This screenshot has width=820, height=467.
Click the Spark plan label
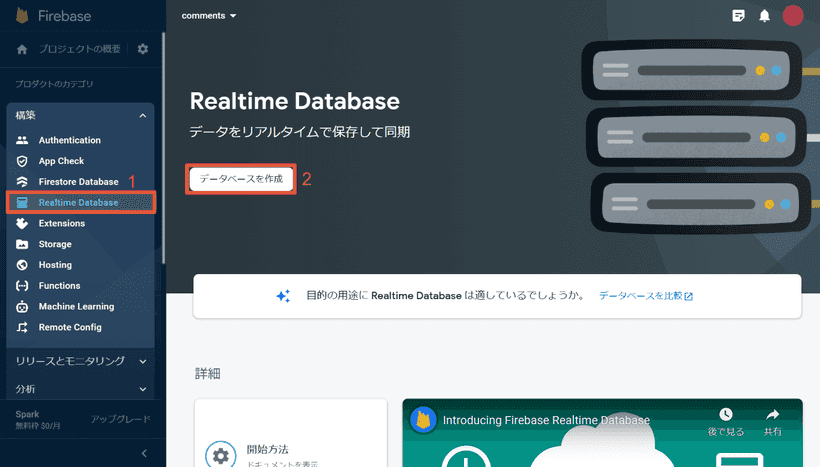pyautogui.click(x=27, y=414)
